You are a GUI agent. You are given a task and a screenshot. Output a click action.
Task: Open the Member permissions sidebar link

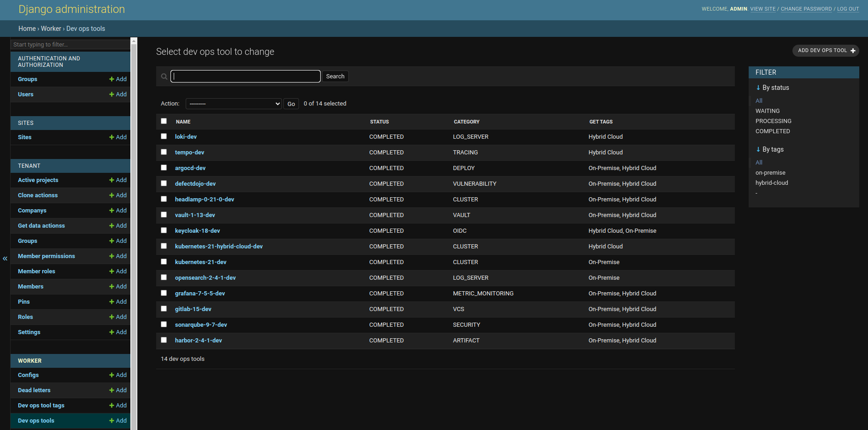47,256
